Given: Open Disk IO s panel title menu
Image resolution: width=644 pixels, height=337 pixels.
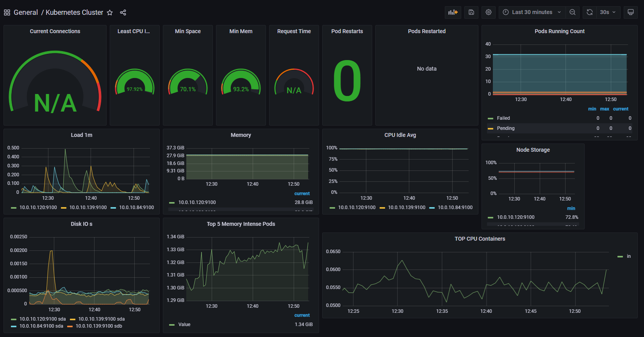Looking at the screenshot, I should pos(82,224).
